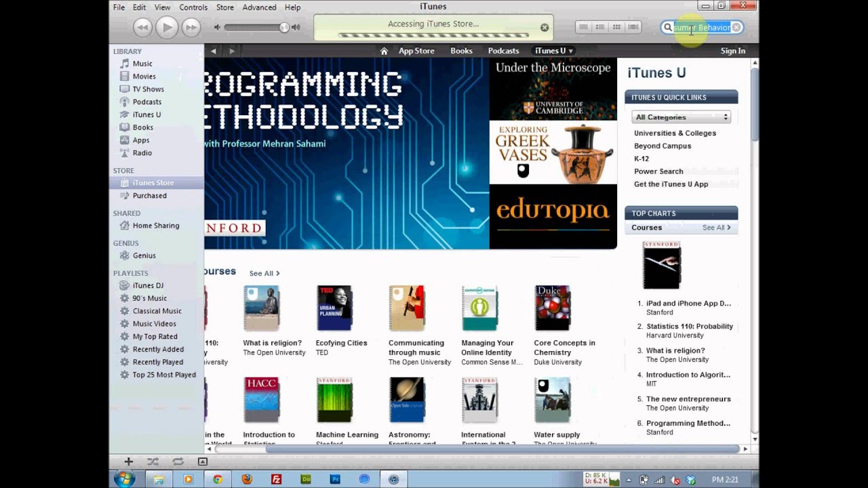Open the Podcasts store tab
This screenshot has width=868, height=488.
(x=503, y=51)
